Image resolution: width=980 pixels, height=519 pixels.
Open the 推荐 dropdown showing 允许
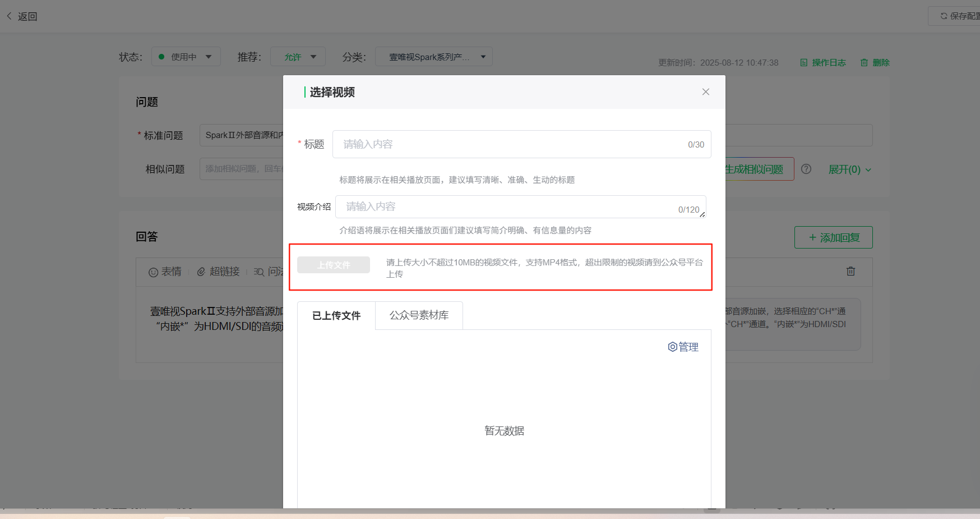click(x=298, y=57)
